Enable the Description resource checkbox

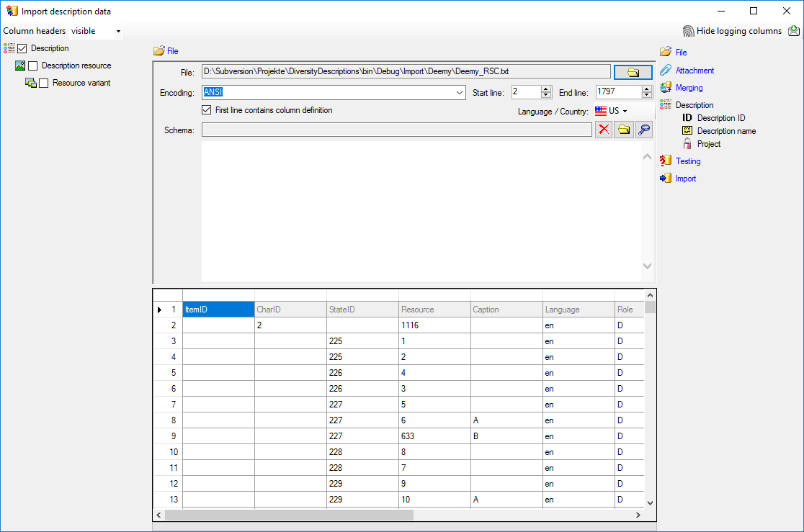33,66
